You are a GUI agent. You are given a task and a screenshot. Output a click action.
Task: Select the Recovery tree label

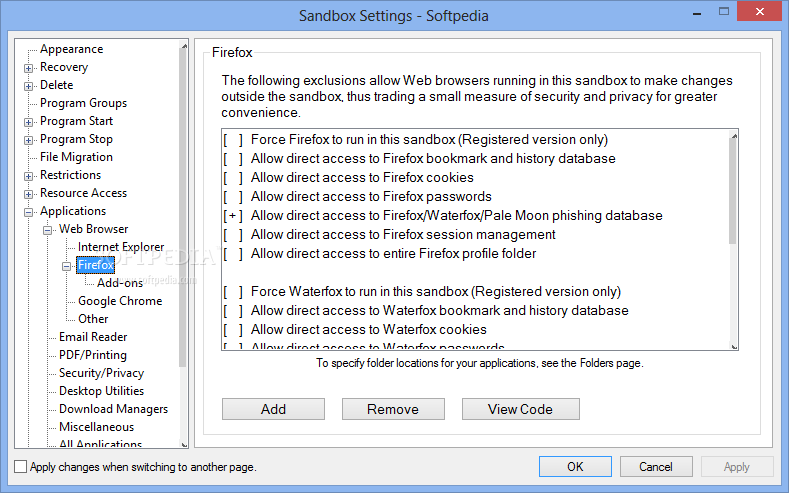tap(64, 67)
